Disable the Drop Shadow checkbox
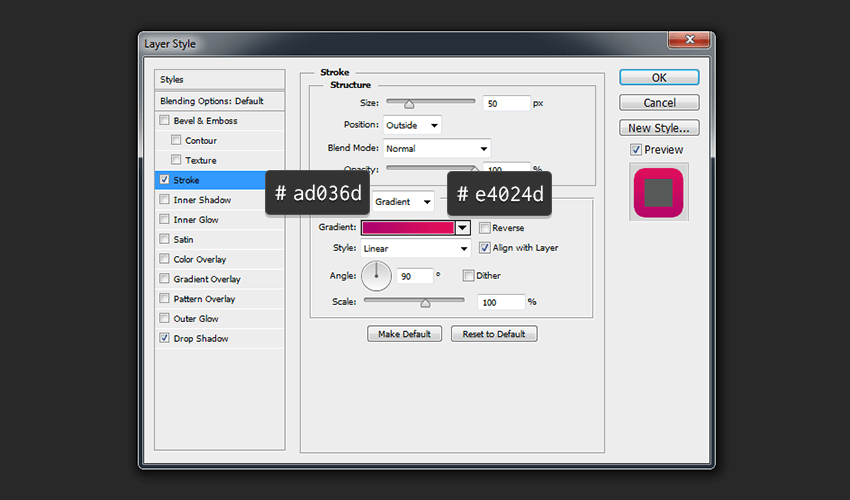This screenshot has height=500, width=850. tap(164, 339)
